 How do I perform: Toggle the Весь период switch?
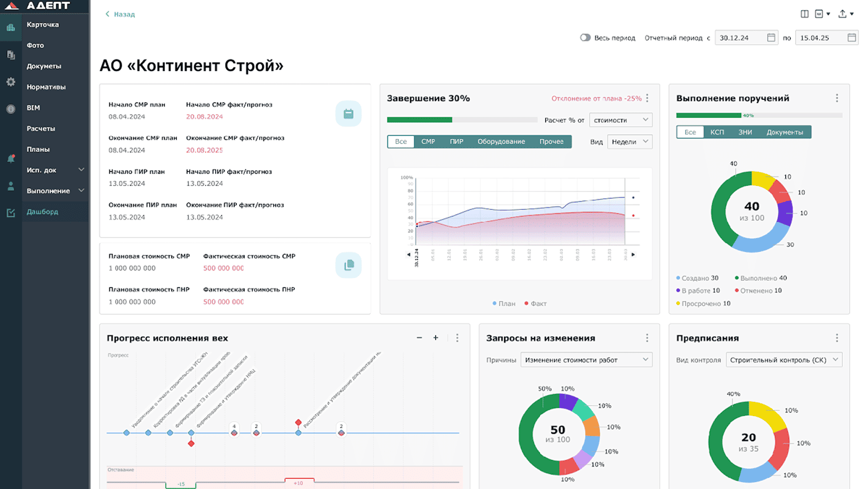585,38
